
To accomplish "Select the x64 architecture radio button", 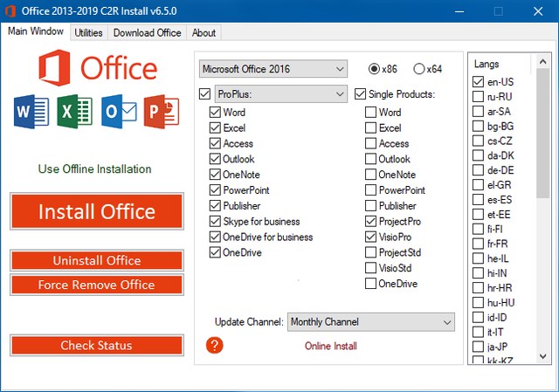I will tap(419, 68).
